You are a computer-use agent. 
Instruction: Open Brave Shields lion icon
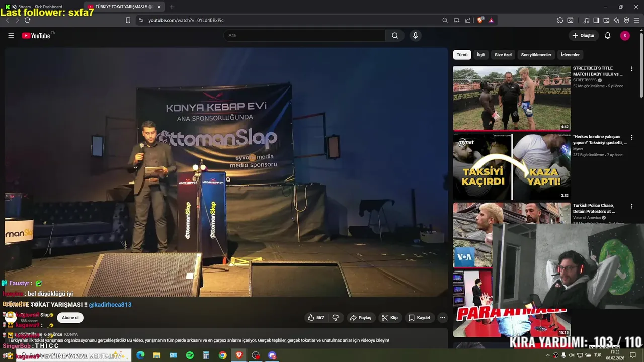[480, 20]
